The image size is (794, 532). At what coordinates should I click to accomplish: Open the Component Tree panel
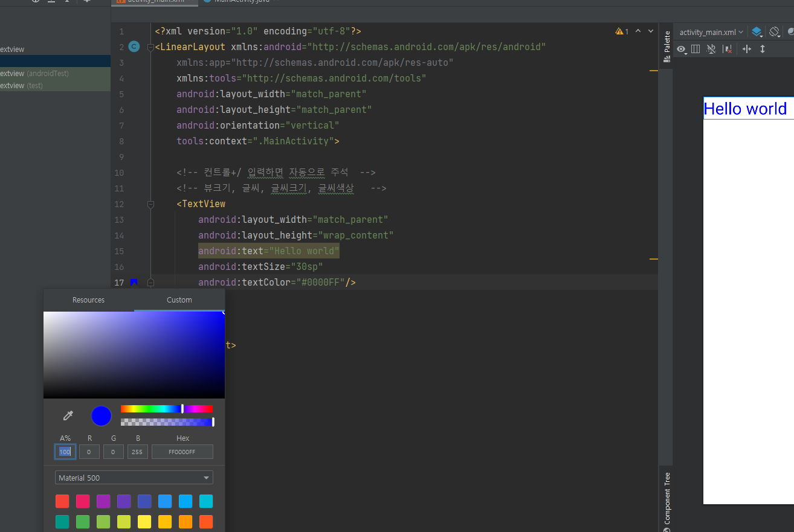[x=667, y=501]
